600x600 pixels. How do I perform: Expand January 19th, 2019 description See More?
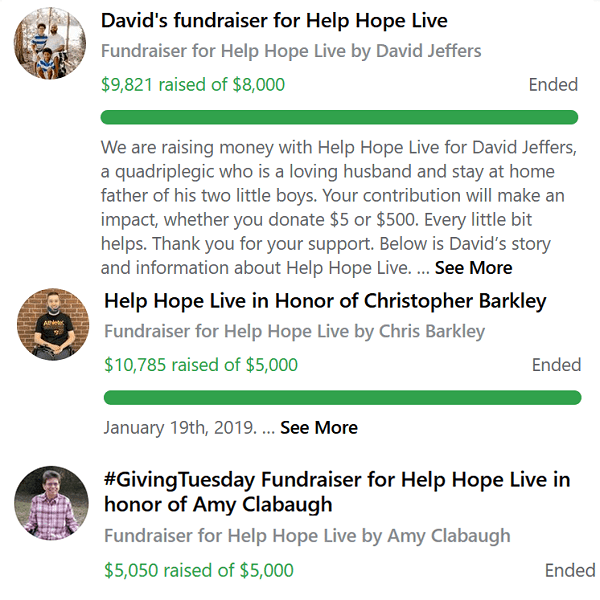point(319,427)
